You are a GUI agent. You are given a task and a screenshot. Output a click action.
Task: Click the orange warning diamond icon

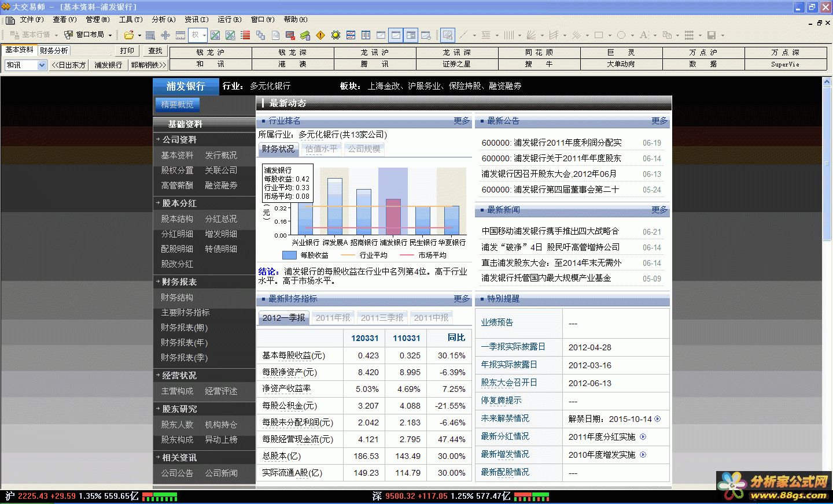(320, 35)
